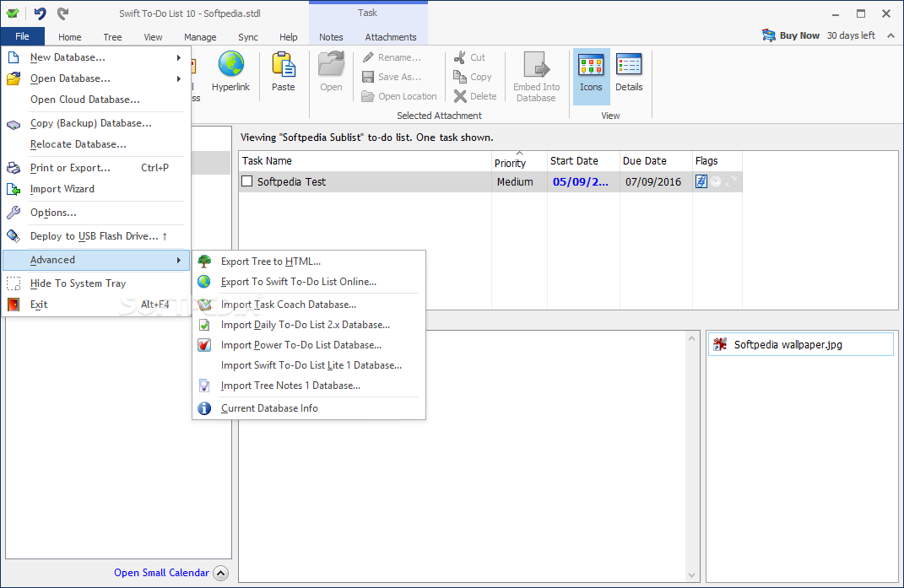The height and width of the screenshot is (588, 904).
Task: Click the Flags column header
Action: point(717,161)
